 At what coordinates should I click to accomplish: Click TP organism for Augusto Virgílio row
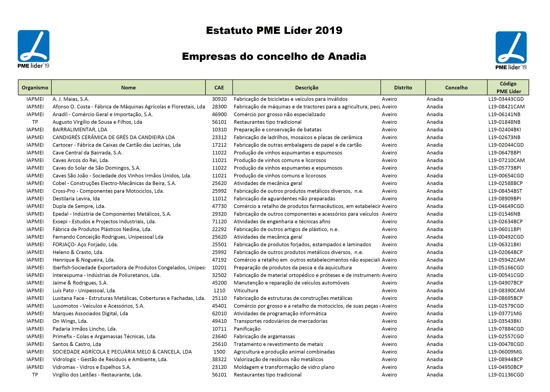[35, 122]
